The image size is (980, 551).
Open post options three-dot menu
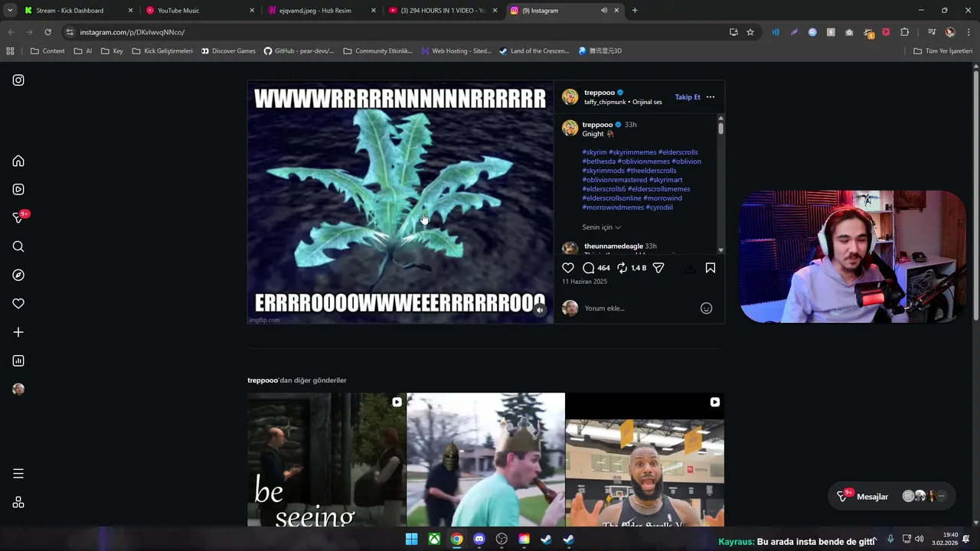(710, 97)
